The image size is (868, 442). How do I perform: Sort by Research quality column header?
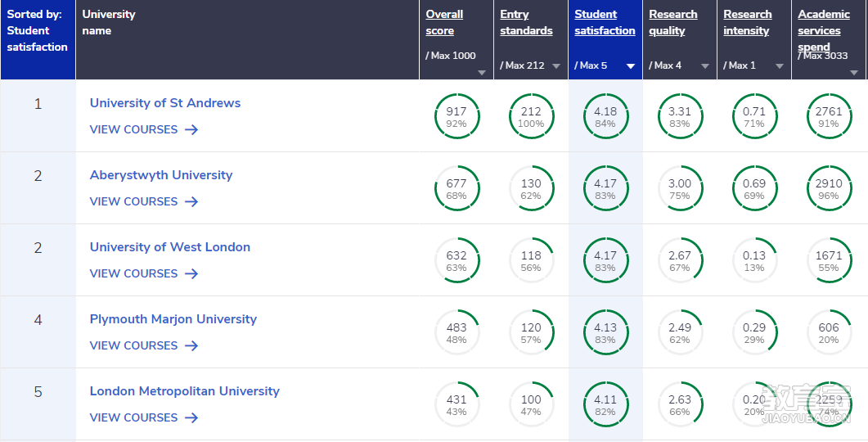tap(673, 23)
